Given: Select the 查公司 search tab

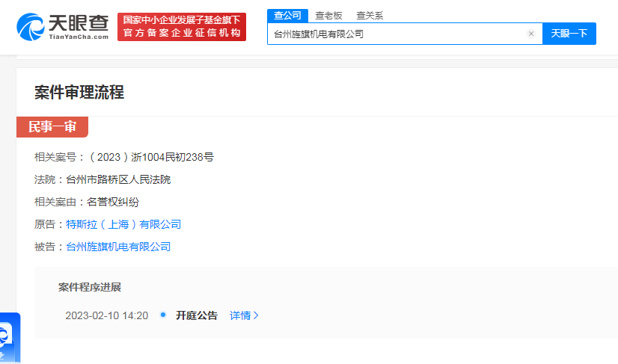Looking at the screenshot, I should coord(288,16).
